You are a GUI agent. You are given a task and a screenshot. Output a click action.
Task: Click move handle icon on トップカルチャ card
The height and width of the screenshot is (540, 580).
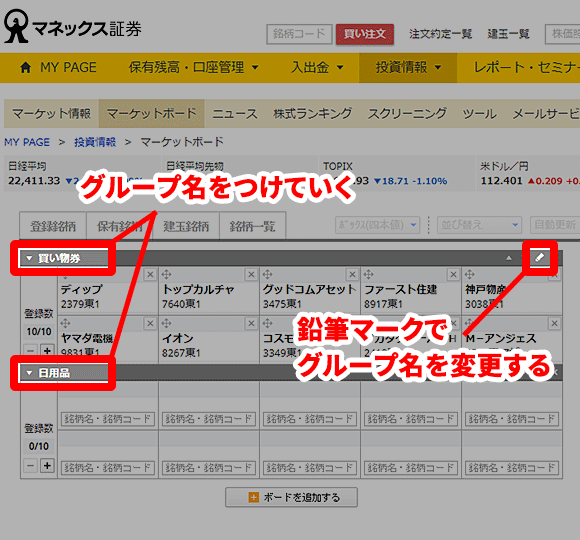click(x=166, y=274)
